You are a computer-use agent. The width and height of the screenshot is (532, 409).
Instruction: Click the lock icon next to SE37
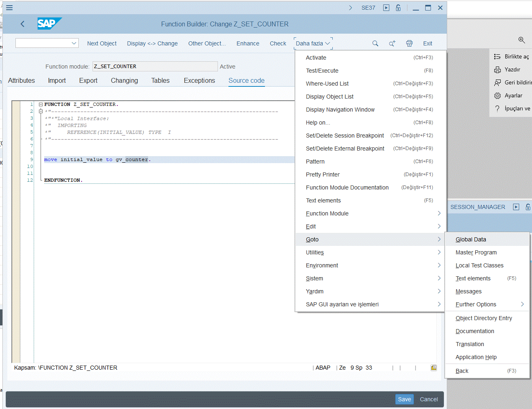click(x=398, y=8)
